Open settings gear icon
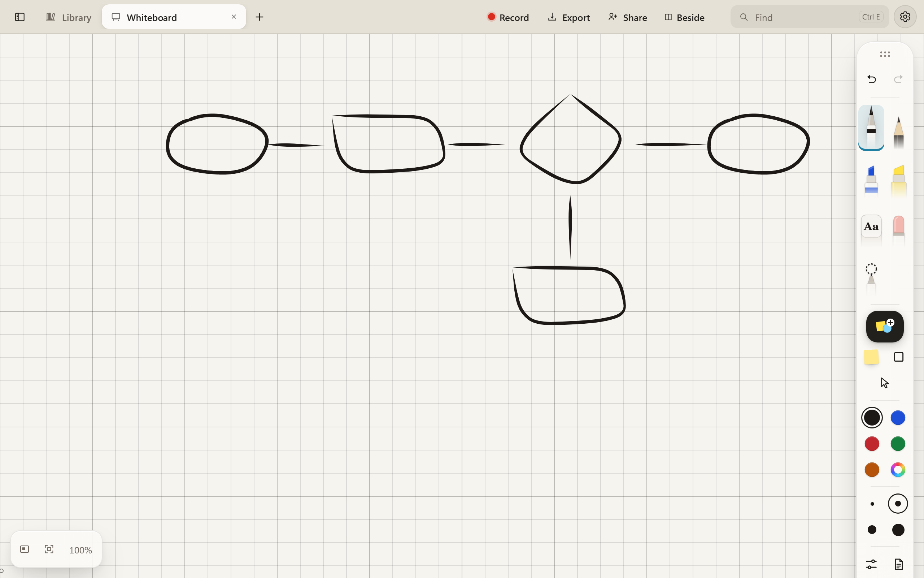The width and height of the screenshot is (924, 578). [x=905, y=17]
